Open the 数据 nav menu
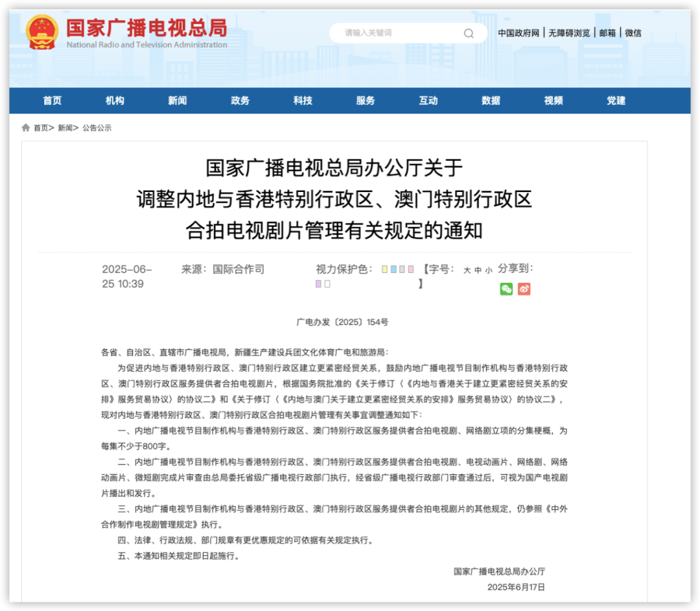 491,101
